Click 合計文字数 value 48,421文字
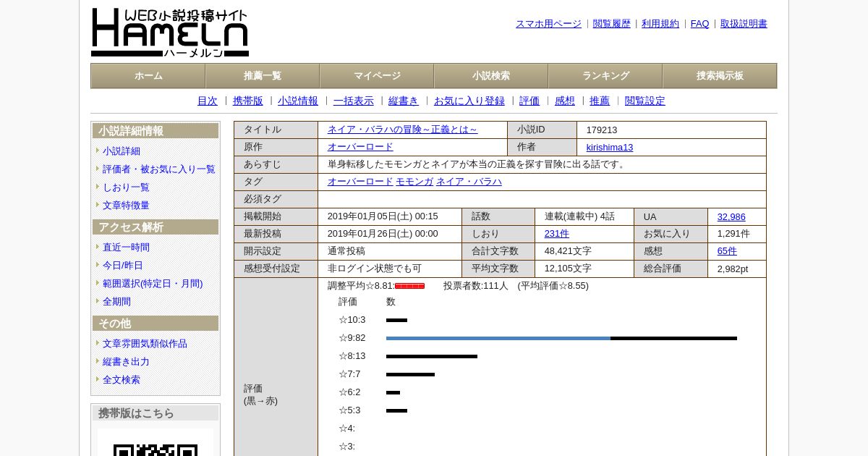 [568, 251]
